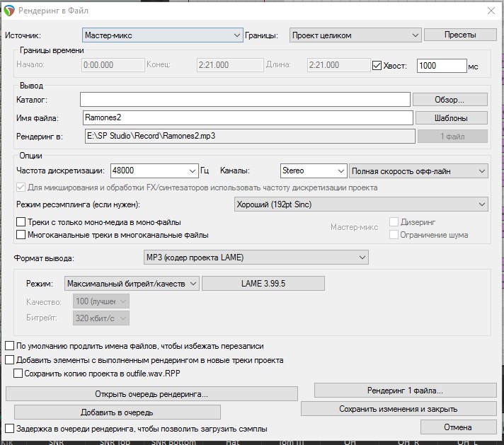Expand the Границы Проект целиком dropdown

tap(355, 35)
